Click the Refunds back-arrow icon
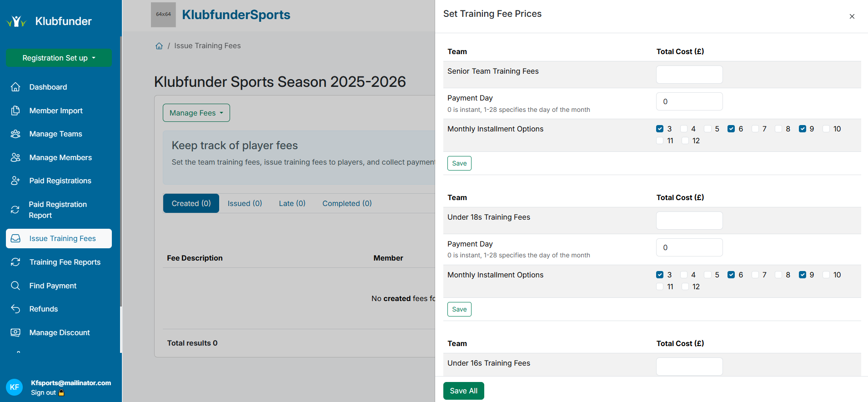The width and height of the screenshot is (868, 402). coord(15,309)
